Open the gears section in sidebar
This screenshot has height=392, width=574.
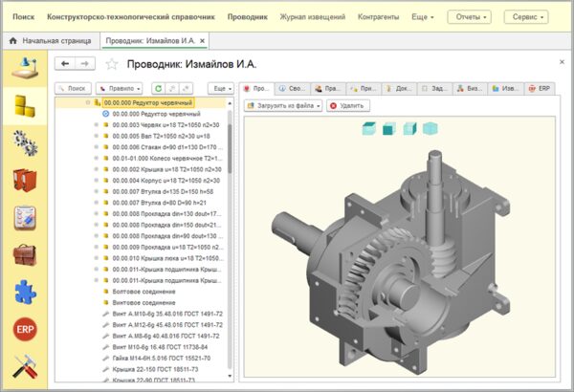(25, 142)
